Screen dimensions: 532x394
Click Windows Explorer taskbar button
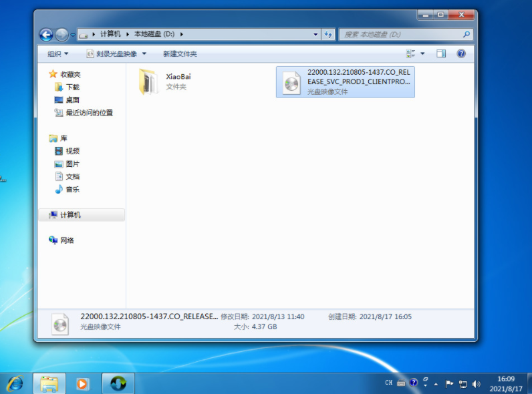point(49,384)
